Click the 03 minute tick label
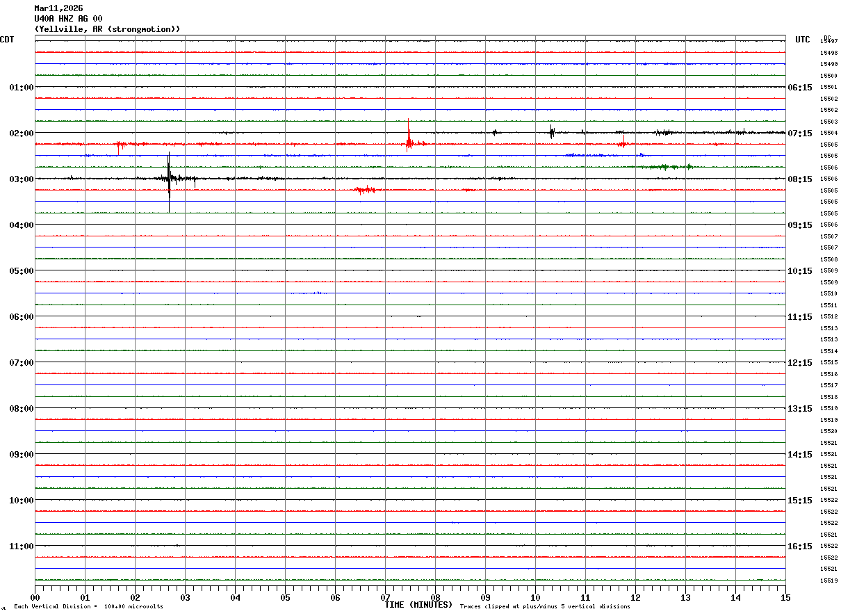The height and width of the screenshot is (616, 841). click(185, 597)
